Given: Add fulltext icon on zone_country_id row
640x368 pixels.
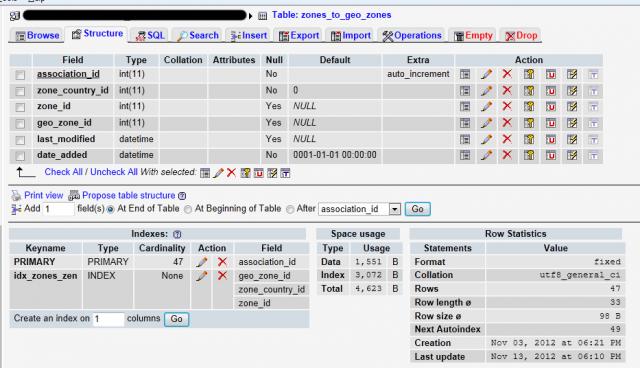Looking at the screenshot, I should click(593, 91).
